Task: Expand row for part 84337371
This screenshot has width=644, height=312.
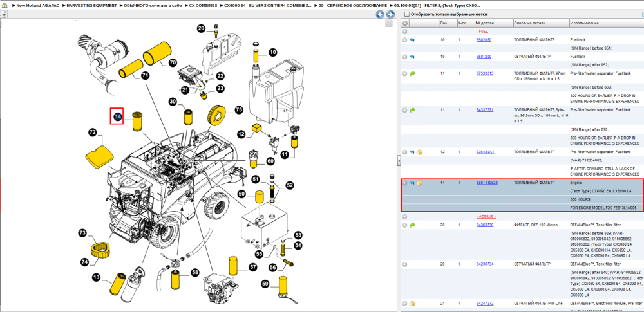Action: (405, 110)
